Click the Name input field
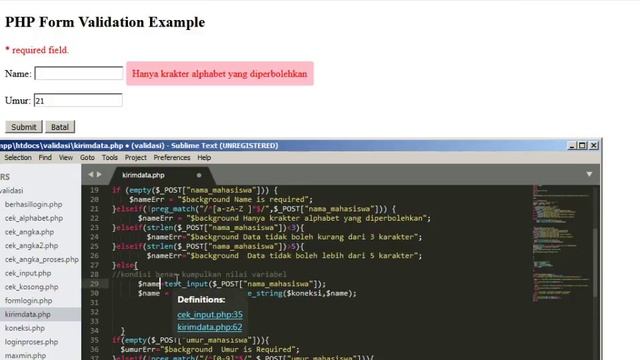 click(x=79, y=73)
